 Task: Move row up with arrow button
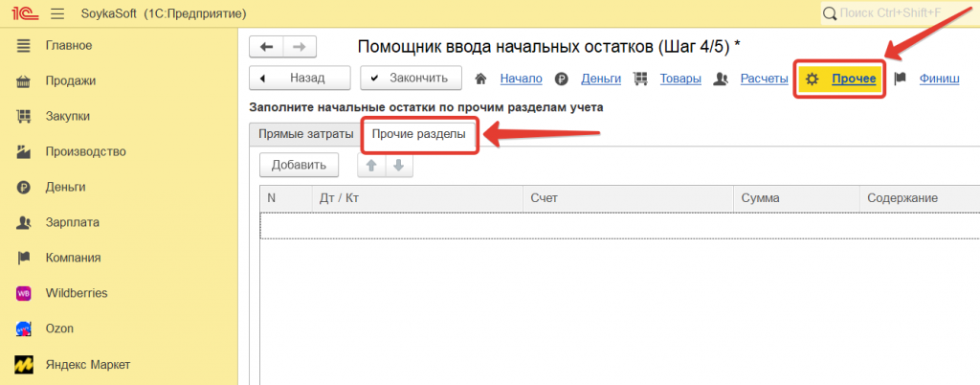click(371, 165)
